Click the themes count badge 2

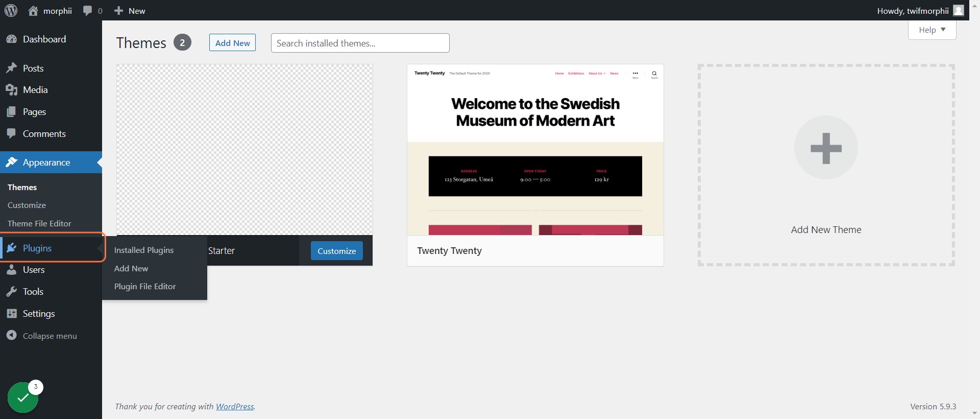coord(182,42)
